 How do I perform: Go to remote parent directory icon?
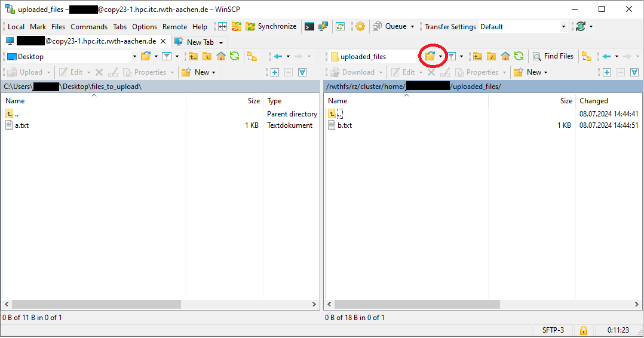[478, 56]
